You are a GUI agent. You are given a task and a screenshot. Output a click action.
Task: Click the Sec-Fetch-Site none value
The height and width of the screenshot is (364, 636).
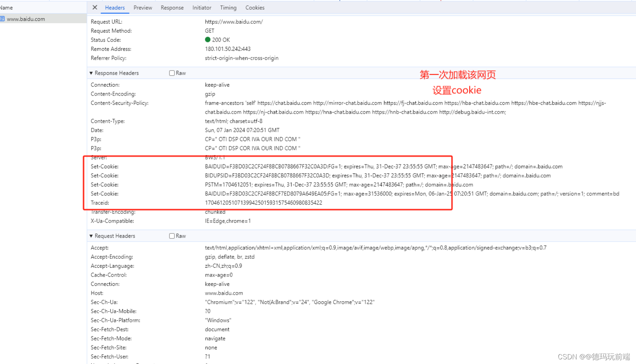point(211,348)
